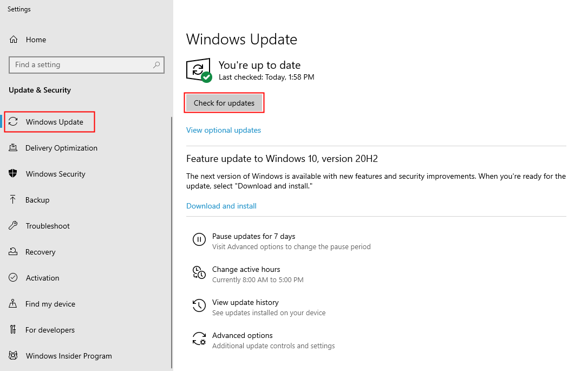This screenshot has width=588, height=371.
Task: Click the Backup upward arrow icon
Action: [13, 199]
